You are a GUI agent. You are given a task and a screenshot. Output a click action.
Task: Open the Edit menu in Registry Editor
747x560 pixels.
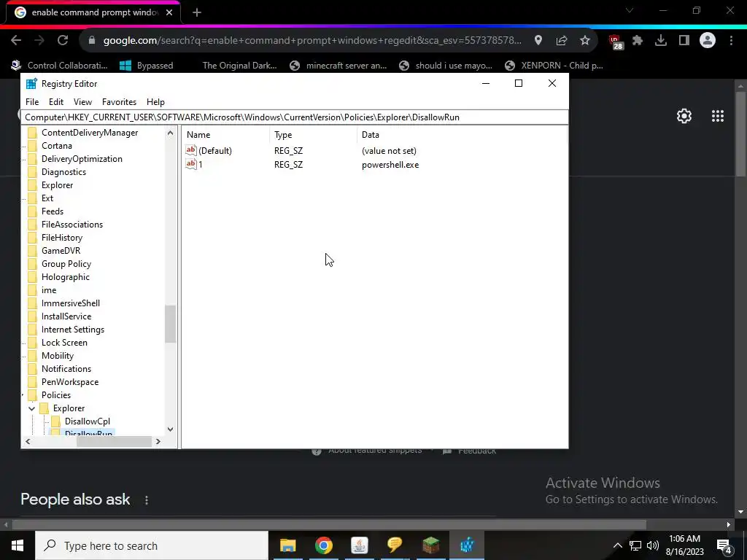55,102
